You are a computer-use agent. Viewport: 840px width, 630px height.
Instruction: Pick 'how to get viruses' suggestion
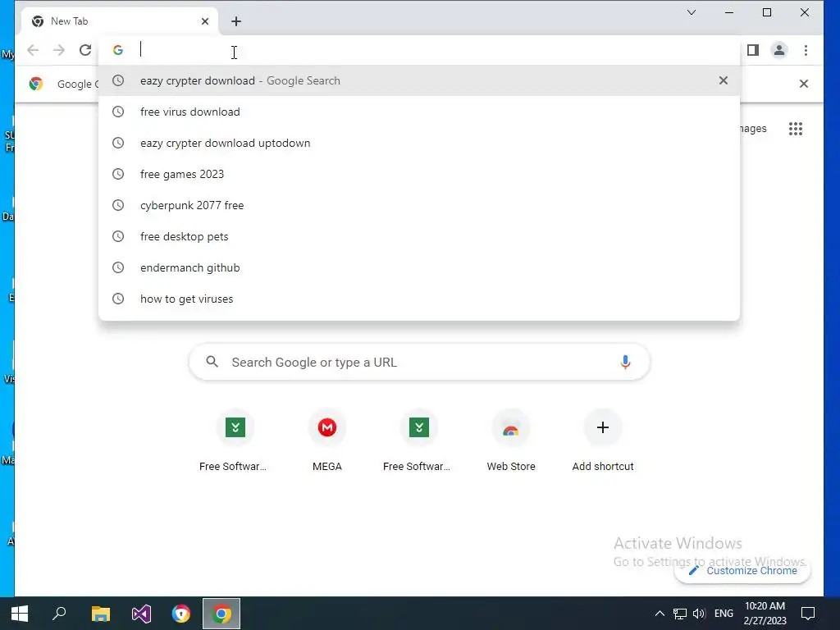click(419, 299)
